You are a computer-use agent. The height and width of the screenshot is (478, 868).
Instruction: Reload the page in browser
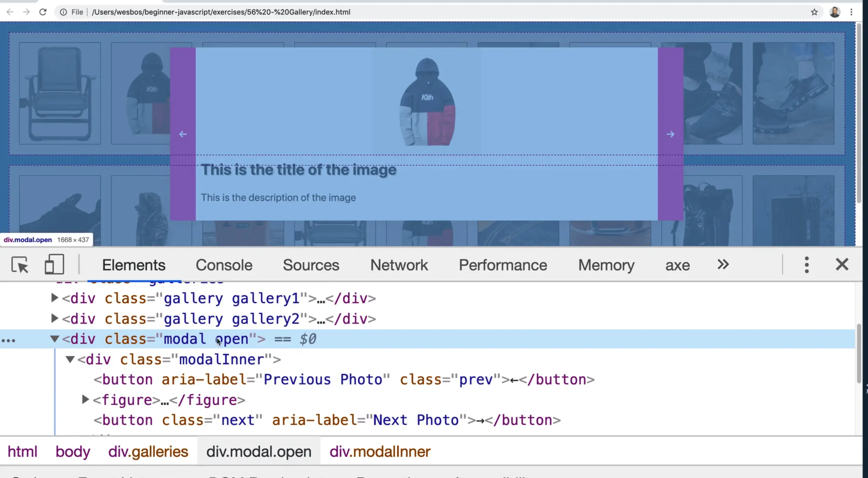43,12
